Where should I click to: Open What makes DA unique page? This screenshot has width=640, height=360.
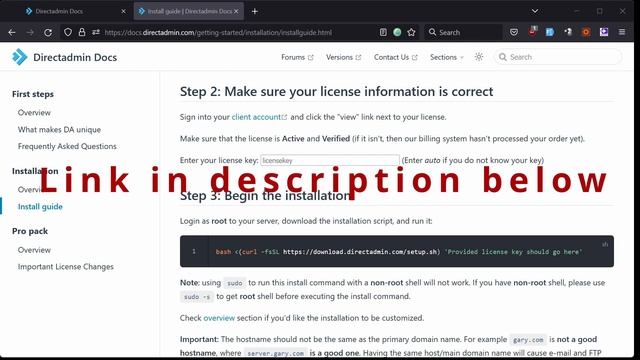tap(59, 129)
